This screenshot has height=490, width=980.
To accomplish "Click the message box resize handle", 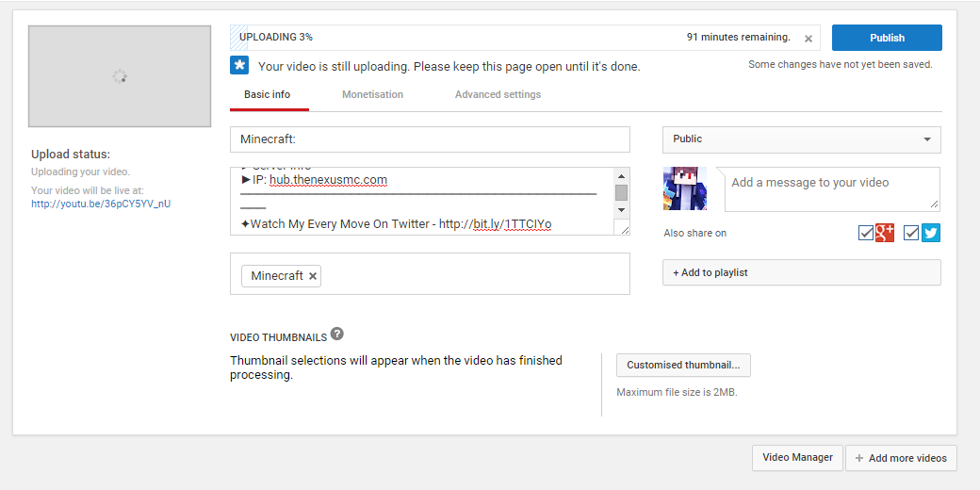I will [x=934, y=204].
